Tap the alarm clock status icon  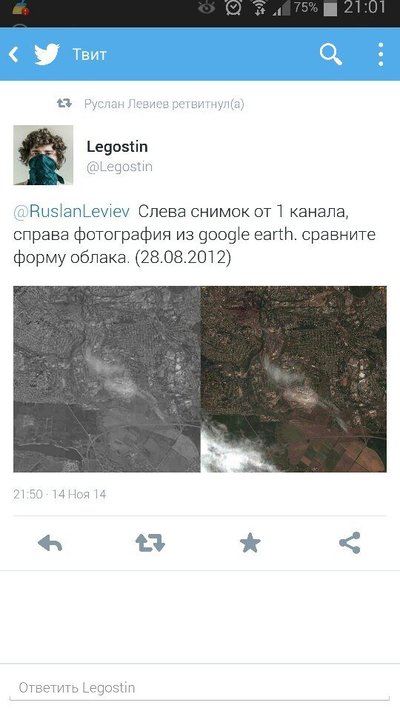pyautogui.click(x=234, y=8)
